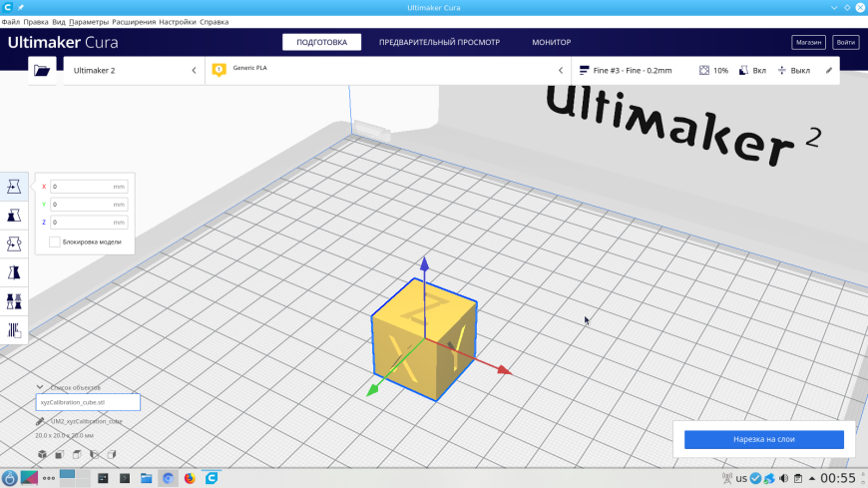Switch to the 'ПОДГОТОВКА' stage tab
The width and height of the screenshot is (868, 488).
321,42
